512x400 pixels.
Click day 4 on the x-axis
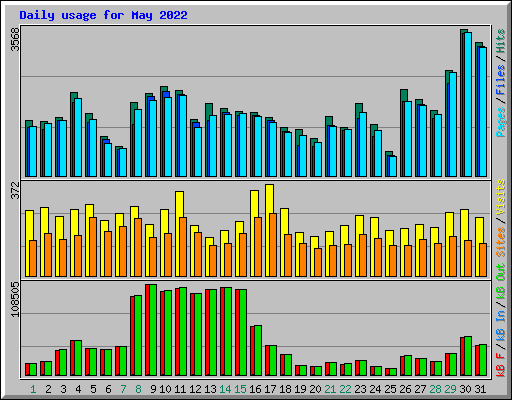pos(78,389)
